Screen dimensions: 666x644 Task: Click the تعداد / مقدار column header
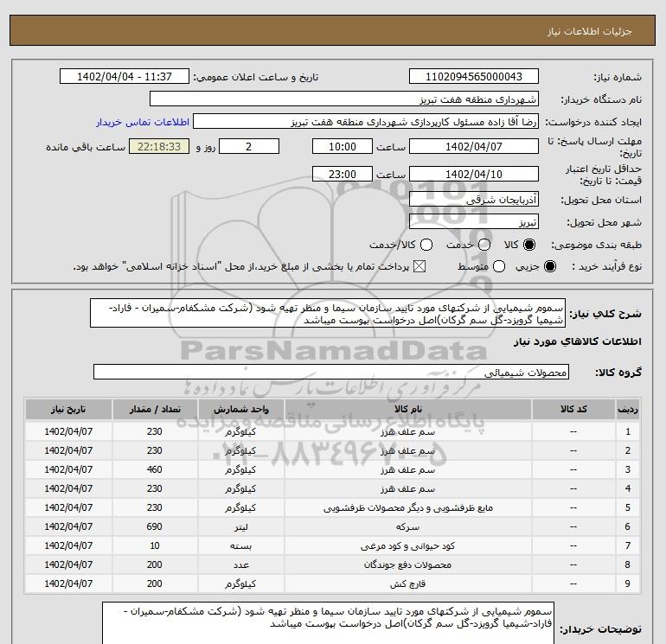point(155,409)
